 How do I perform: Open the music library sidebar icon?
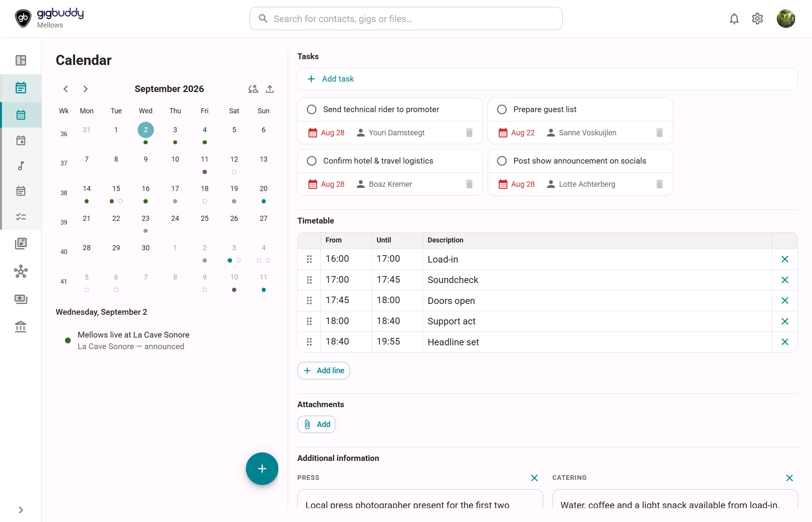[21, 244]
